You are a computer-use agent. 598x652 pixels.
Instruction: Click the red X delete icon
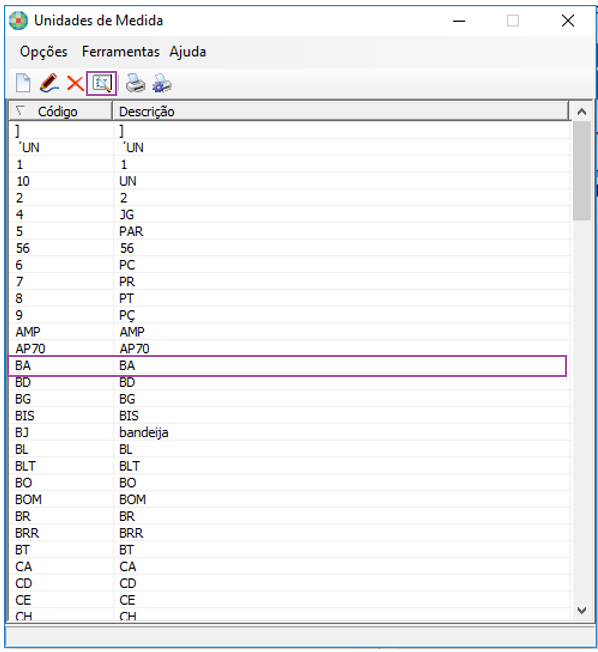(x=75, y=83)
